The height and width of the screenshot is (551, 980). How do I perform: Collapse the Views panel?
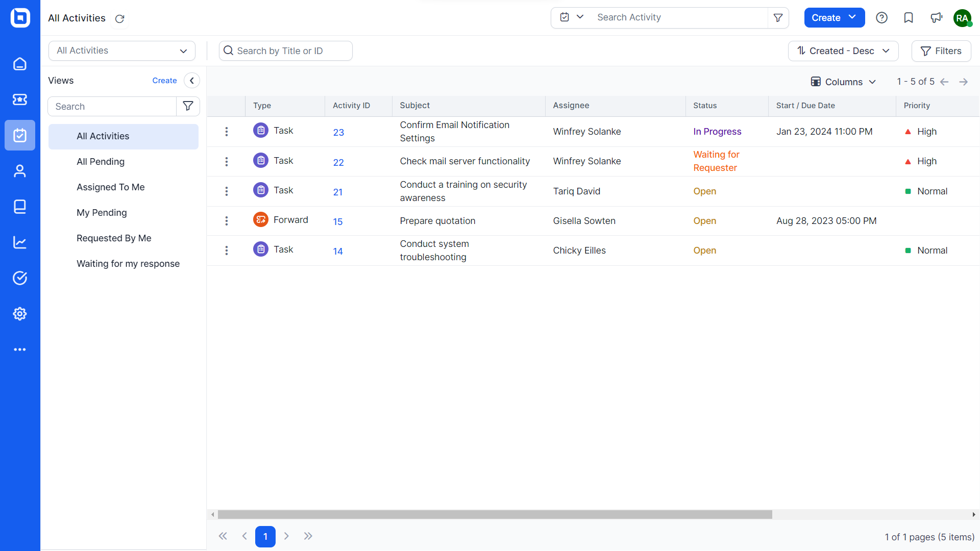tap(192, 81)
